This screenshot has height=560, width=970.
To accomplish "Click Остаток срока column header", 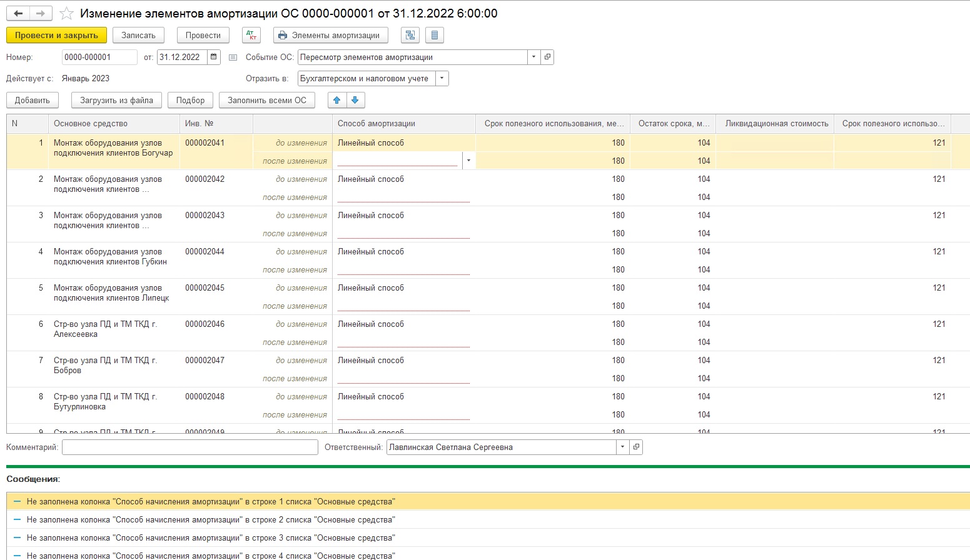I will (x=673, y=124).
